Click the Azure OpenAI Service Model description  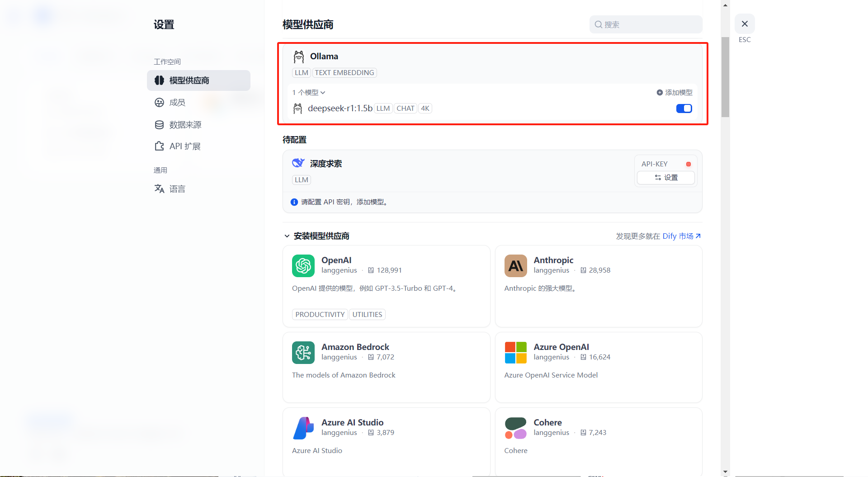[551, 375]
